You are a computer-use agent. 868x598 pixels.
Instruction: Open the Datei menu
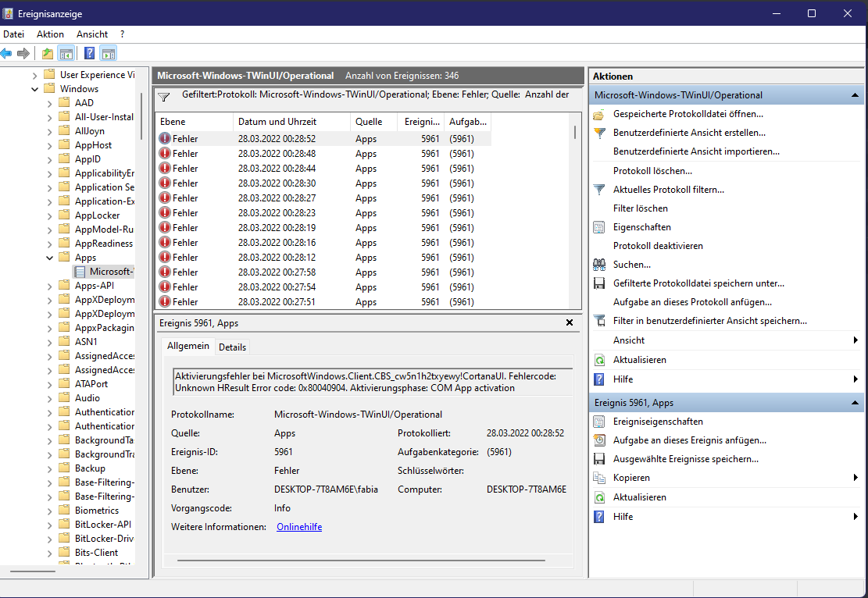click(14, 34)
